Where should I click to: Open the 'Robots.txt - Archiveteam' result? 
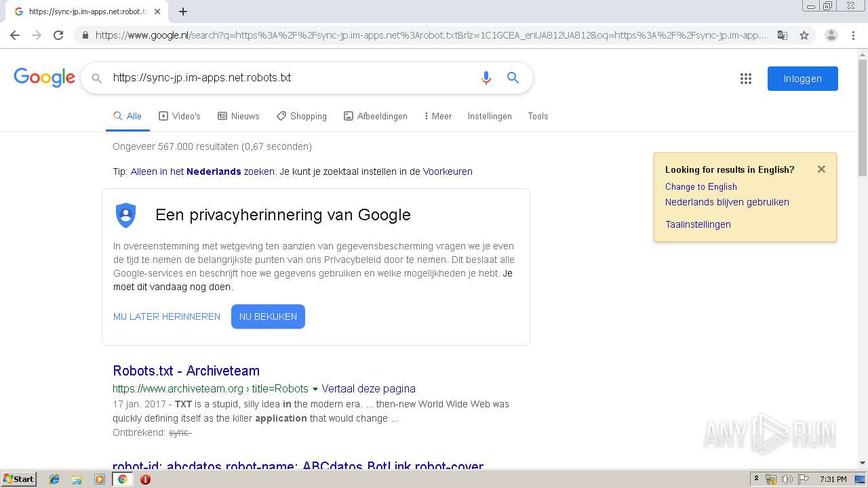(x=186, y=371)
